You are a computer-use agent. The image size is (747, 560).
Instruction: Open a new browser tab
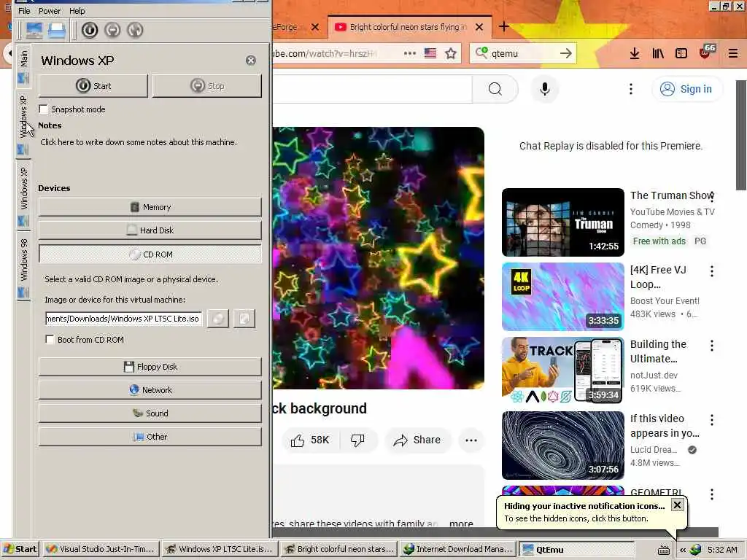[x=503, y=27]
